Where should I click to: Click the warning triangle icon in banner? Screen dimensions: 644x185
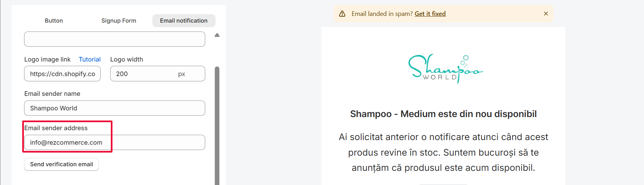pyautogui.click(x=342, y=14)
